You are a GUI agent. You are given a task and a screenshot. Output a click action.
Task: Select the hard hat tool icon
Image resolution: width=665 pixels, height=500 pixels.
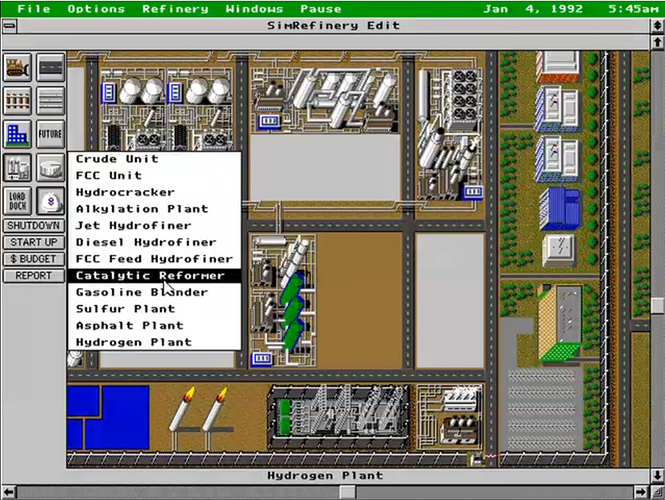50,201
